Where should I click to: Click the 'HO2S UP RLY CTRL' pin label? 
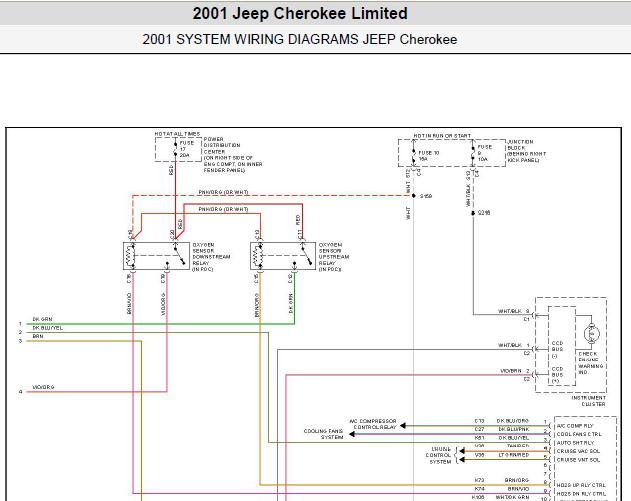581,485
